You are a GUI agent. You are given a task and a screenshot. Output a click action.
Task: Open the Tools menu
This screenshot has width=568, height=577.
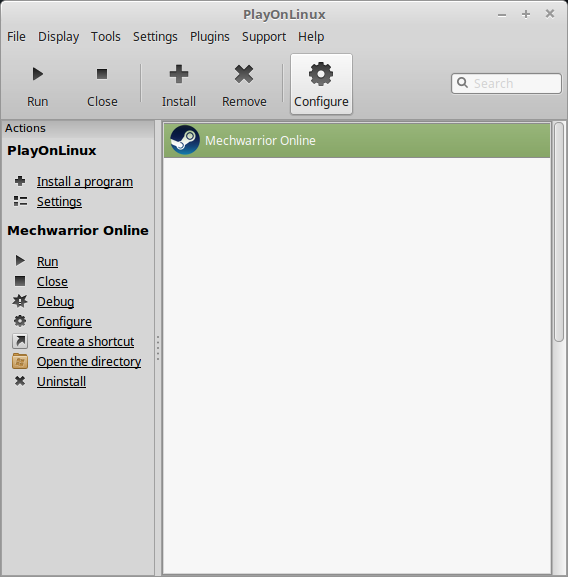pos(106,37)
